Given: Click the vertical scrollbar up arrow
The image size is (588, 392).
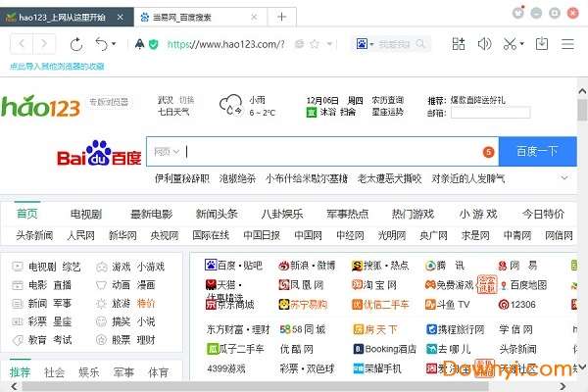Looking at the screenshot, I should click(x=582, y=91).
